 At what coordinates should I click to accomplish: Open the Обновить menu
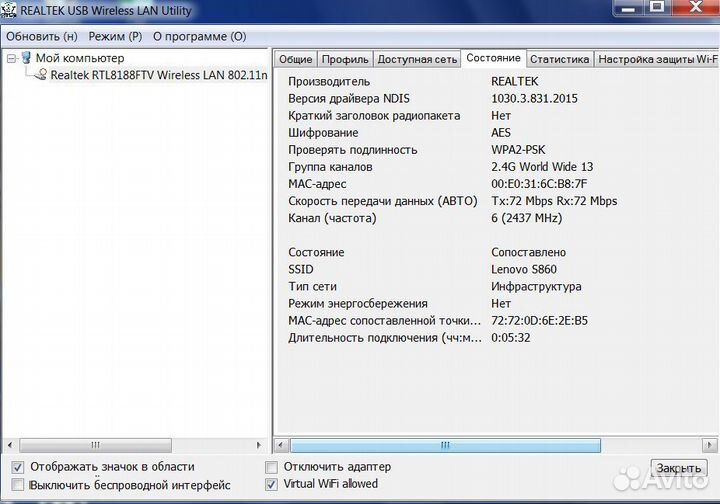pyautogui.click(x=42, y=36)
